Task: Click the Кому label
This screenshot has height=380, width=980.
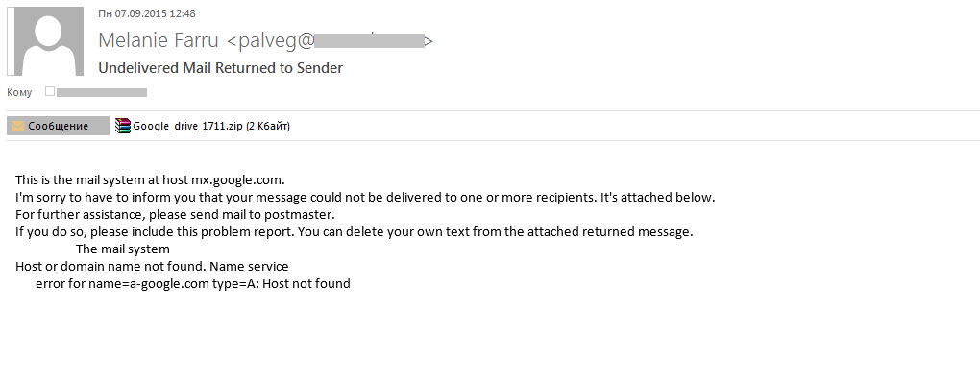Action: tap(19, 92)
